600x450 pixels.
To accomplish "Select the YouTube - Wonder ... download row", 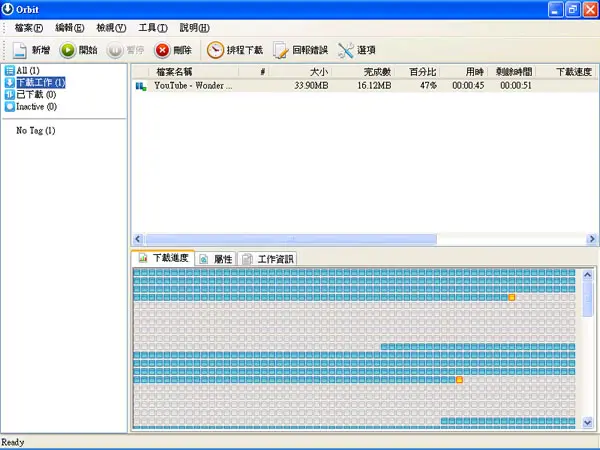I will point(365,86).
